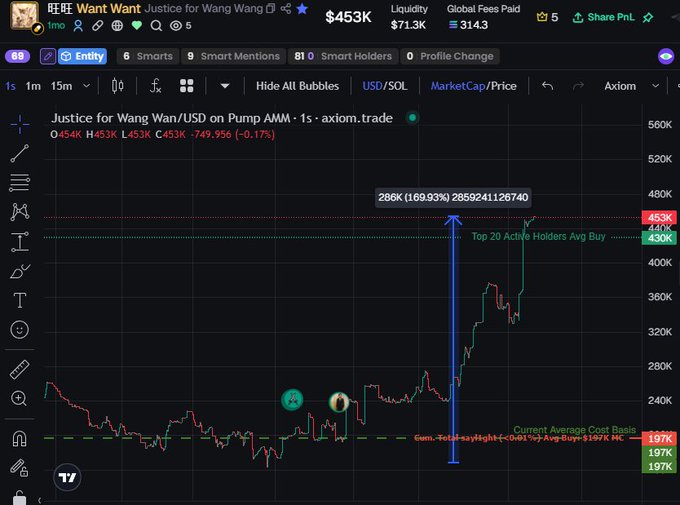Screen dimensions: 680x505
Task: Open the chart layout grid icon
Action: coord(186,86)
